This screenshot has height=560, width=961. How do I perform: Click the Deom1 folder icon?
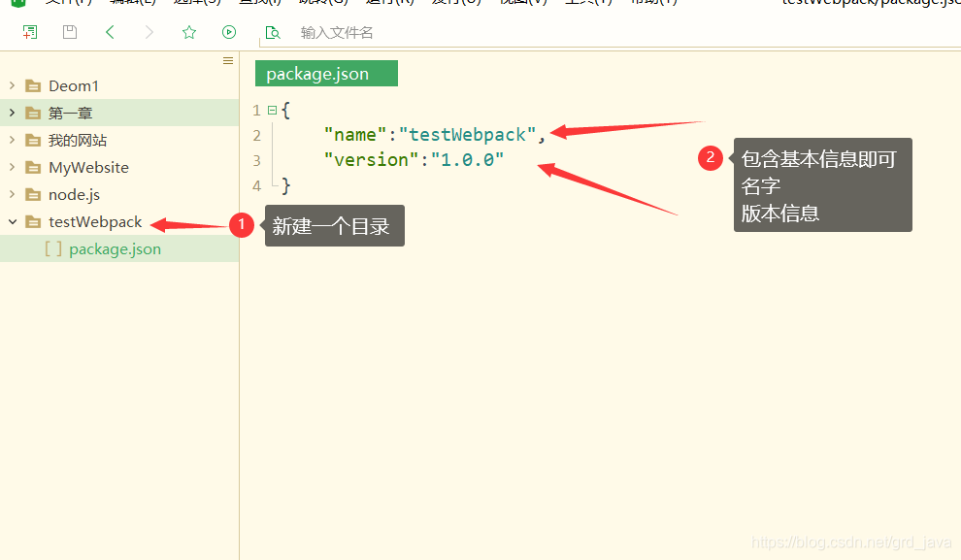(33, 85)
